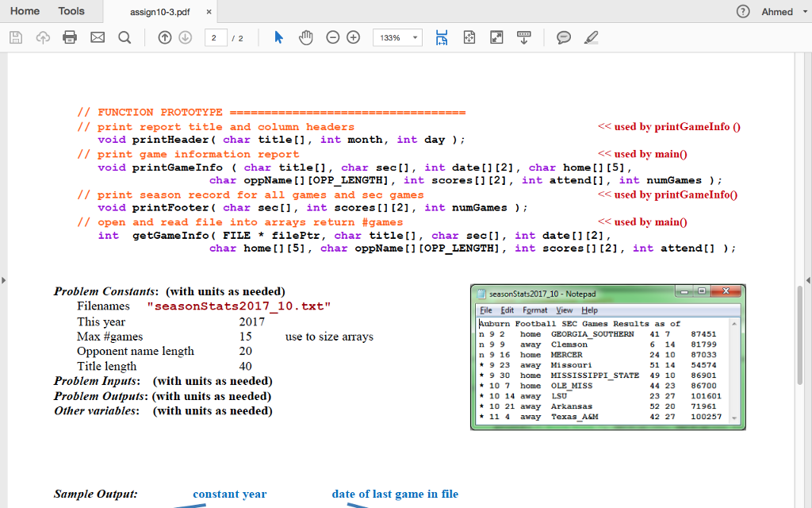Toggle Fit one full page view
Screen dimensions: 812x508
[469, 37]
